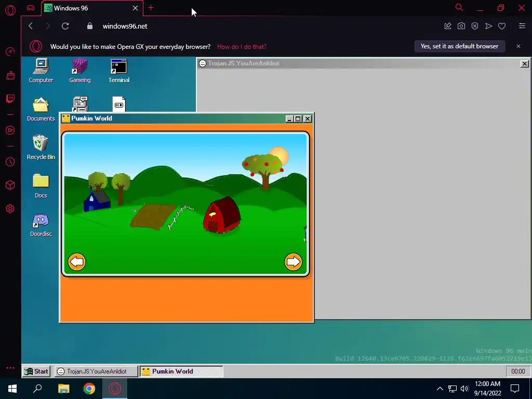The image size is (532, 399).
Task: Open History clock in sidebar
Action: 10,162
